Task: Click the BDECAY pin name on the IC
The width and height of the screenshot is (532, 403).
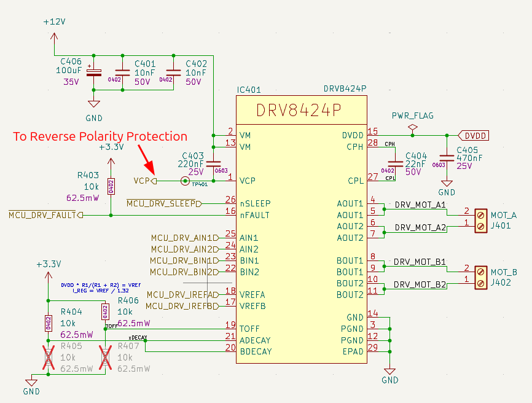Action: 256,352
